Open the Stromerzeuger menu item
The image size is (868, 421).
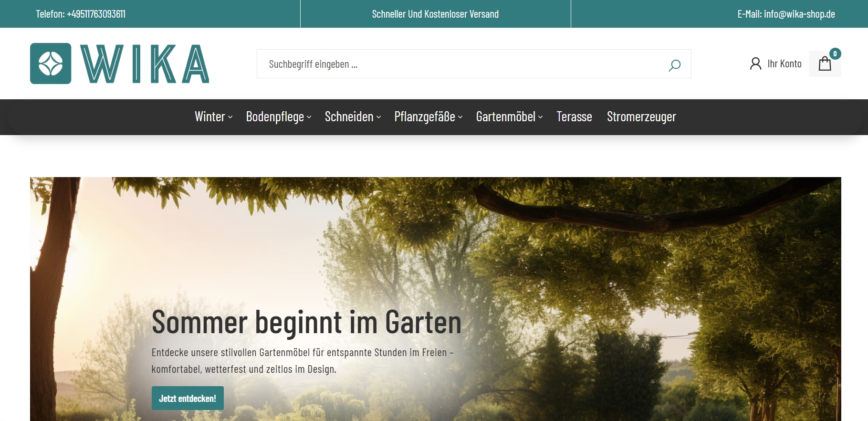pos(641,117)
